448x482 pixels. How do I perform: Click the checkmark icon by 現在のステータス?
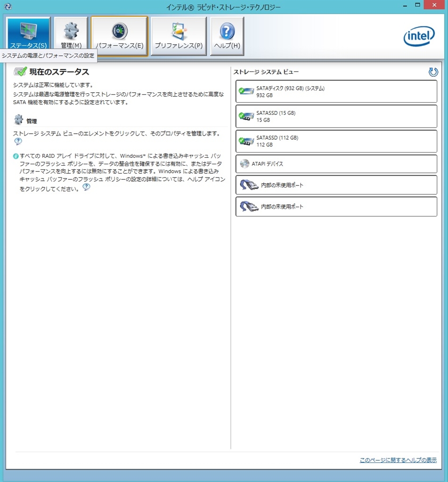tap(20, 72)
